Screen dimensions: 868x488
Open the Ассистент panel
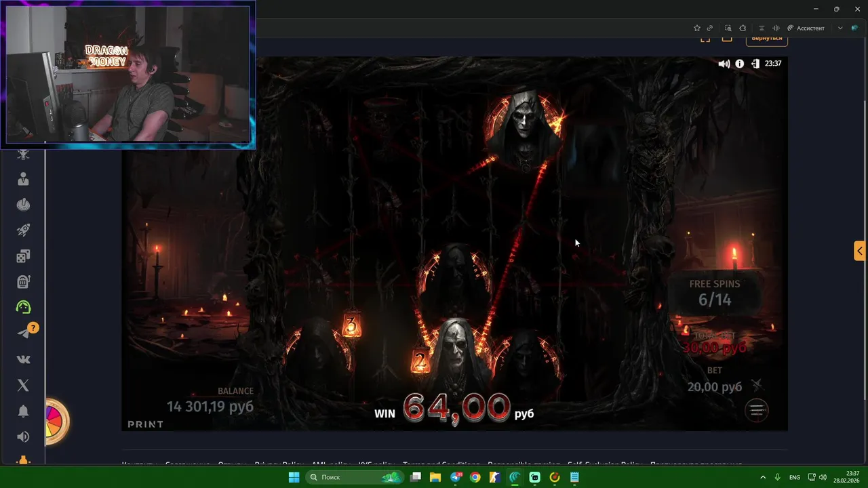tap(806, 28)
